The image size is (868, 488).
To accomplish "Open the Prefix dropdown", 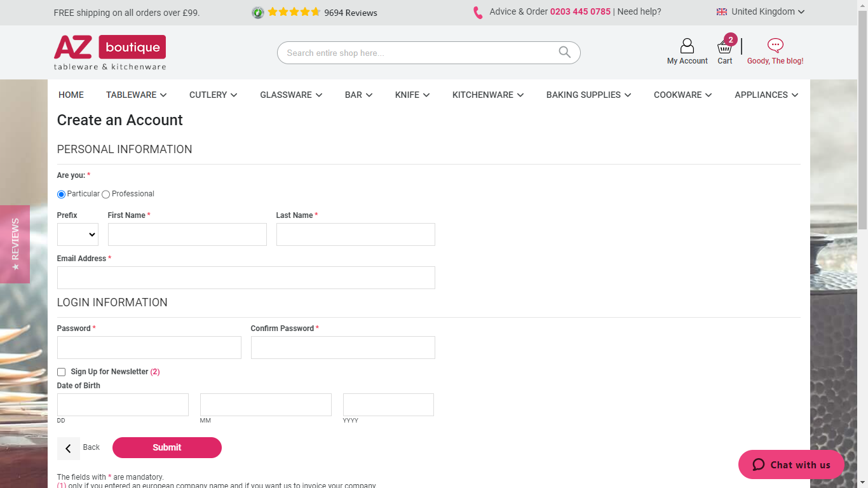I will (x=78, y=234).
